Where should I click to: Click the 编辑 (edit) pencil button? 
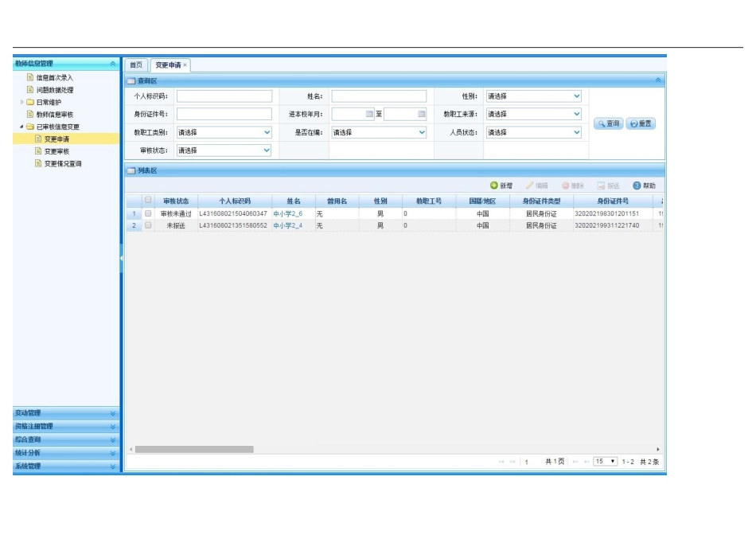(x=537, y=185)
